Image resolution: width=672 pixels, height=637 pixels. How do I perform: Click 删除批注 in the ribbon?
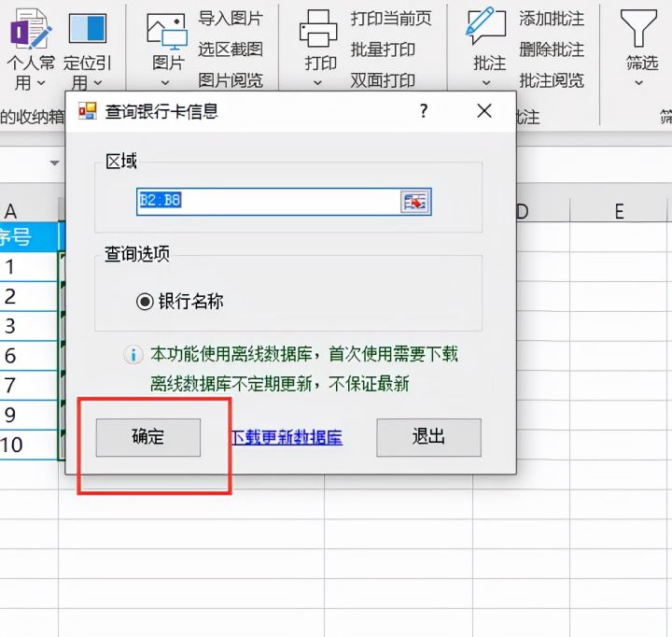(552, 50)
